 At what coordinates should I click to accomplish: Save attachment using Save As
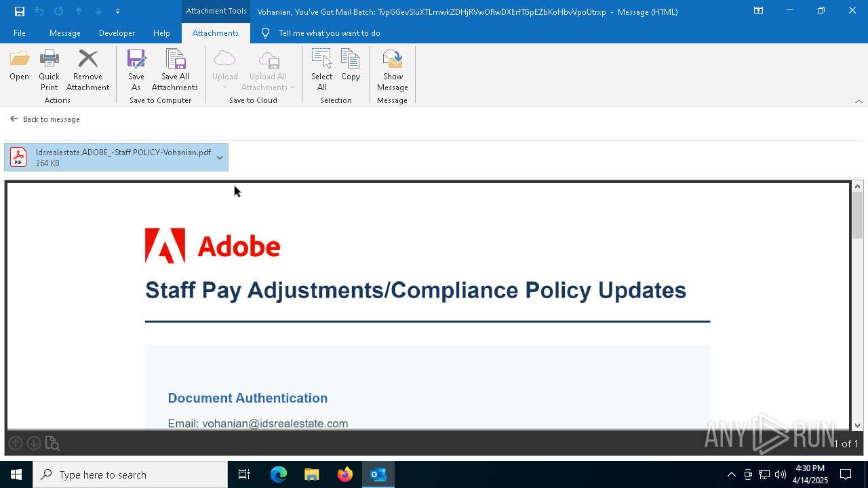pyautogui.click(x=136, y=70)
